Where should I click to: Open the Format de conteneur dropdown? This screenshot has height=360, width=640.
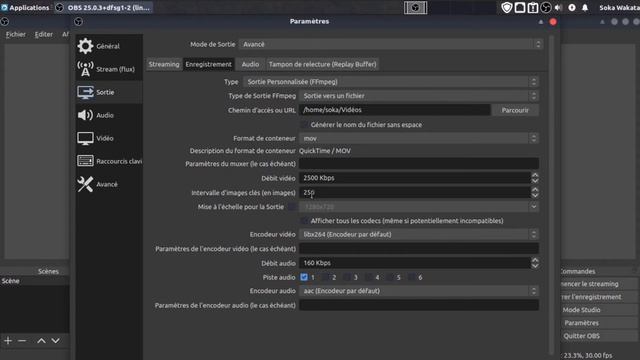419,138
